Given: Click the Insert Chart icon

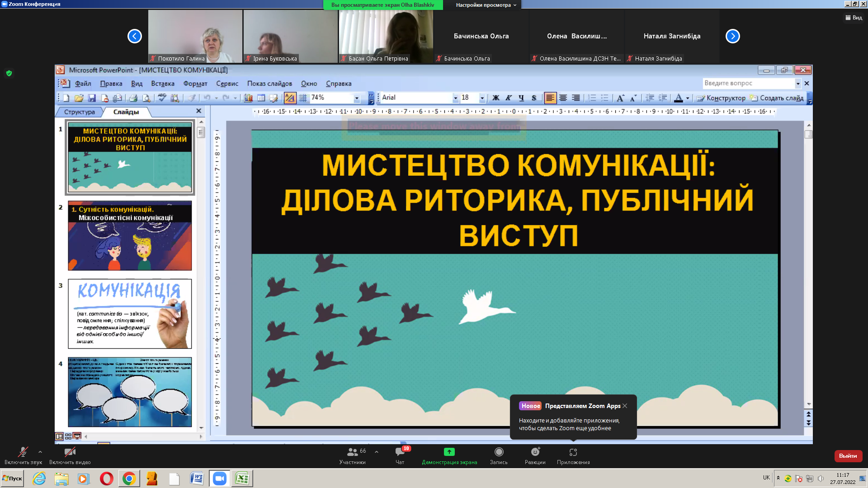Looking at the screenshot, I should 248,98.
